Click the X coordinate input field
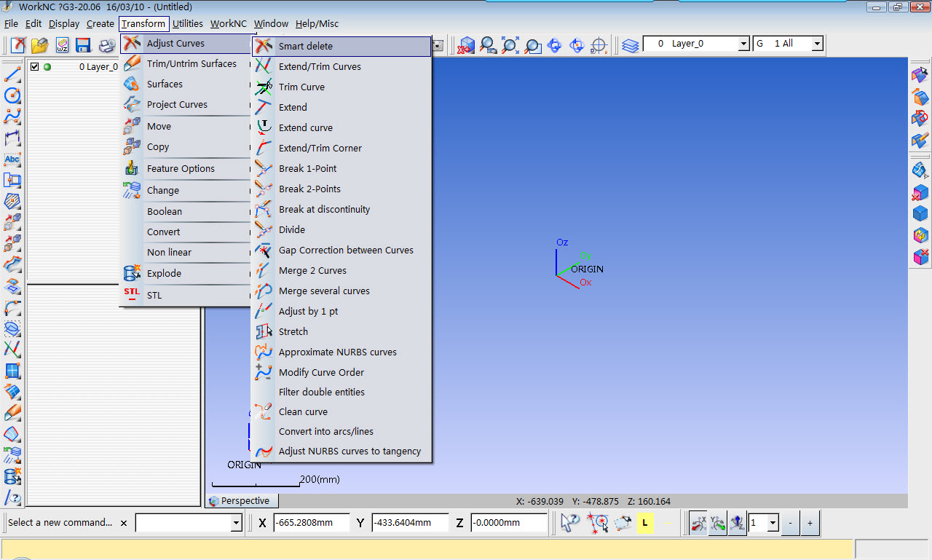The height and width of the screenshot is (560, 932). (312, 523)
